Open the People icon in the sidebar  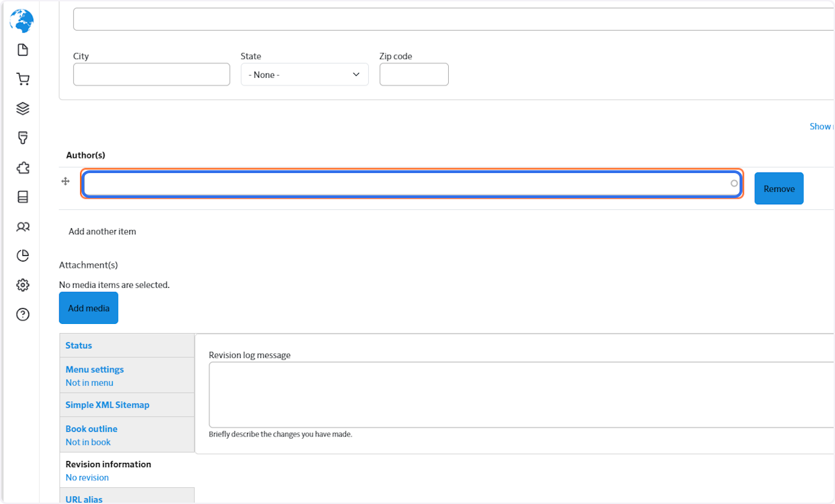click(x=23, y=227)
